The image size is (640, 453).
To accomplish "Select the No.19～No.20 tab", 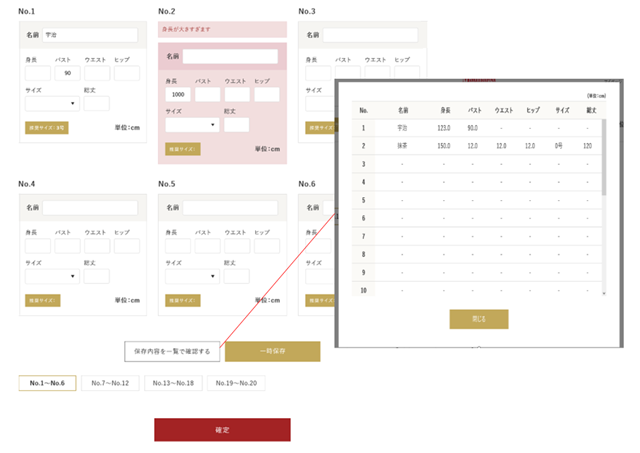I will coord(235,383).
